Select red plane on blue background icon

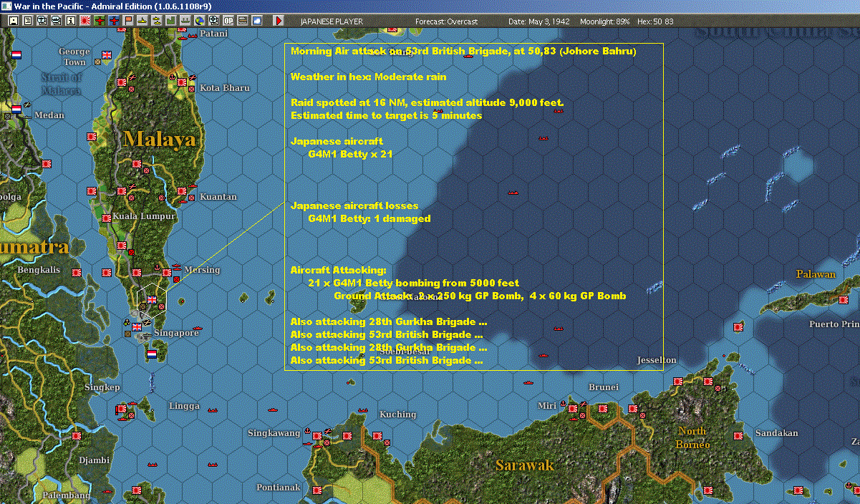[x=115, y=21]
